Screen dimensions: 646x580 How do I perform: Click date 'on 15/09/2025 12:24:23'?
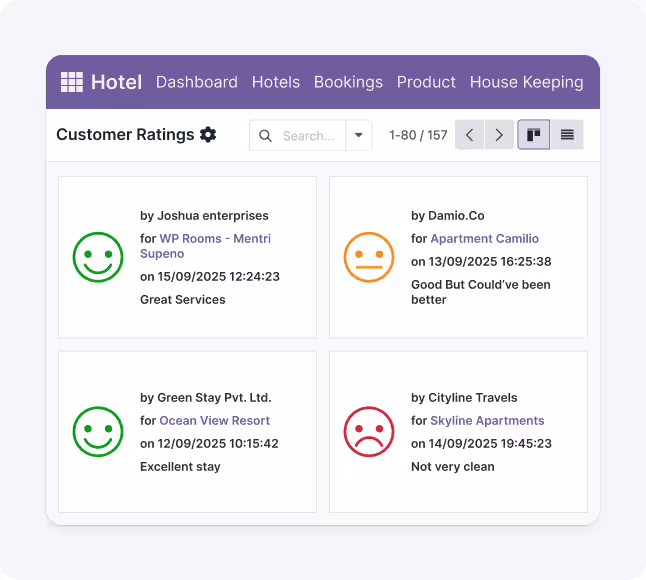pyautogui.click(x=210, y=276)
